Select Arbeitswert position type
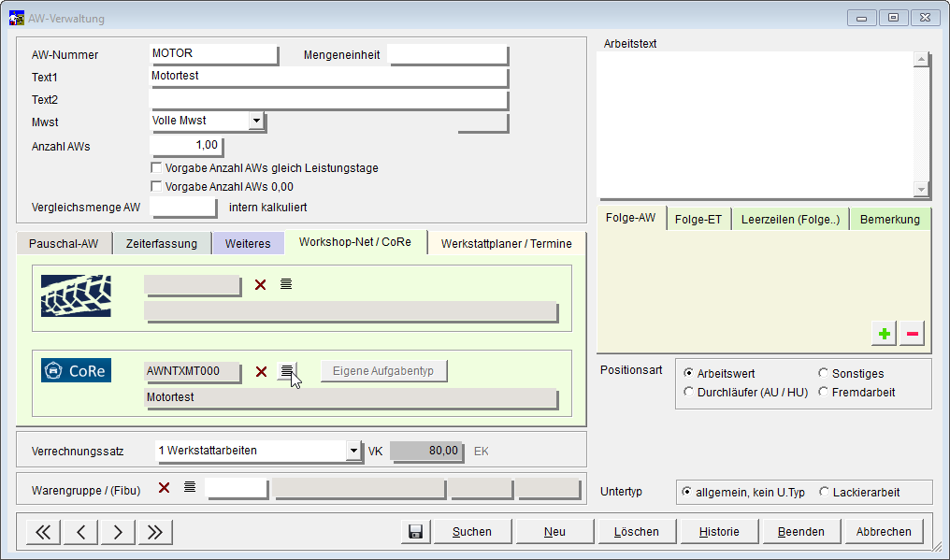This screenshot has height=560, width=950. point(688,373)
